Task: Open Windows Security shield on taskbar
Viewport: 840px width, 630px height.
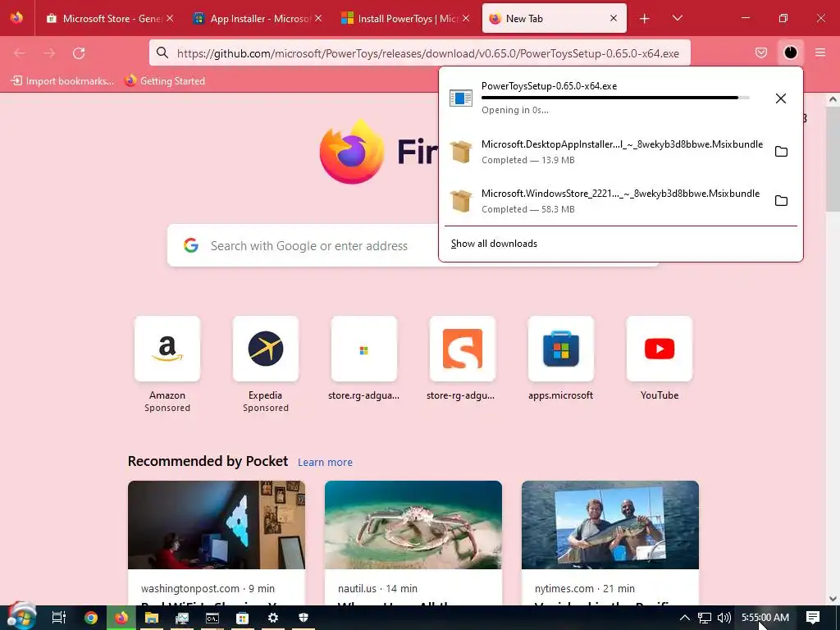Action: [304, 618]
